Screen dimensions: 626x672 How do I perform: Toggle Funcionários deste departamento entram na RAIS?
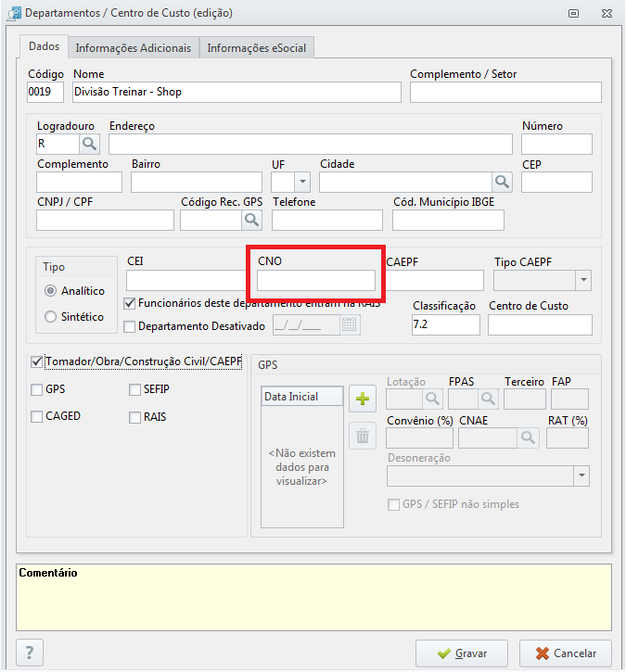(130, 303)
